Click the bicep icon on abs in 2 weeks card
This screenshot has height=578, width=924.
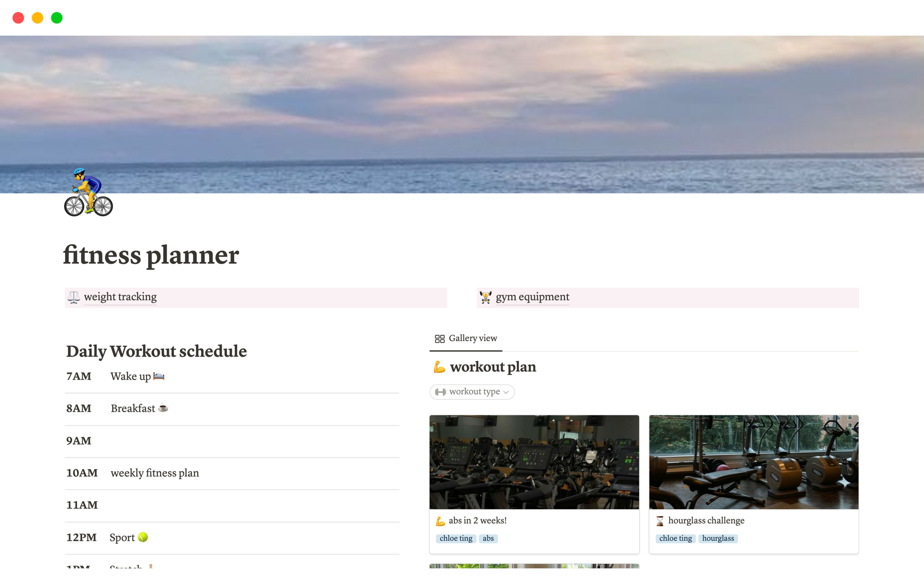click(x=440, y=521)
